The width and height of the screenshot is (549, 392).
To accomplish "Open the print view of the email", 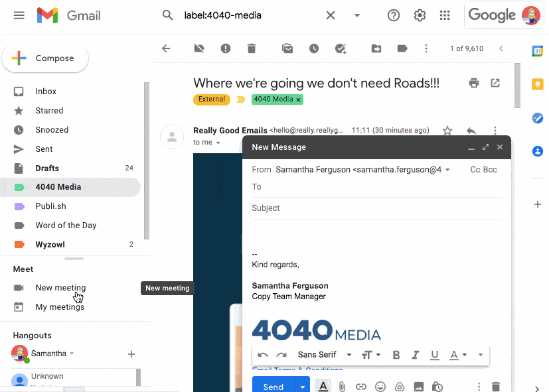I will 473,83.
